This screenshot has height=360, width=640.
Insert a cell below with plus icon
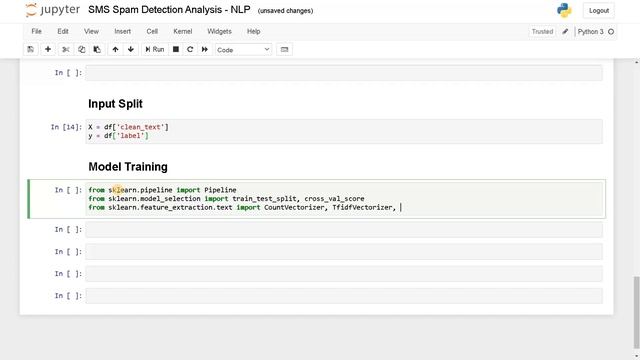pyautogui.click(x=48, y=49)
